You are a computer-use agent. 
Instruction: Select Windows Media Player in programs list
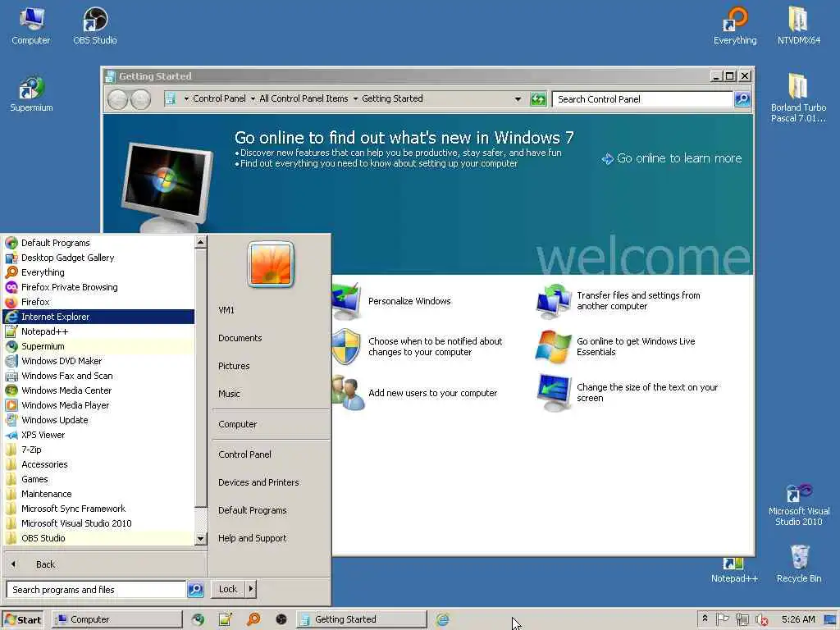point(98,405)
